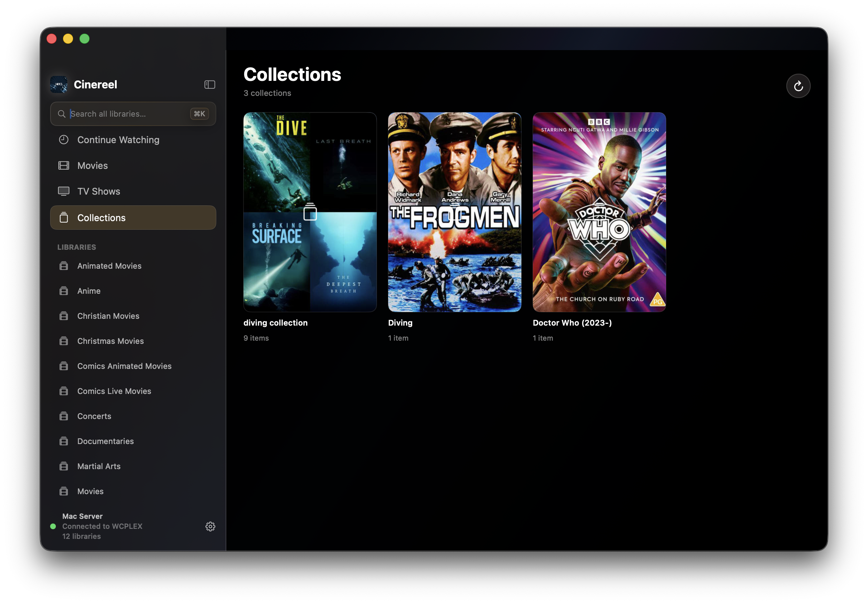Click the '9 items' count text
The width and height of the screenshot is (868, 604).
coord(256,338)
